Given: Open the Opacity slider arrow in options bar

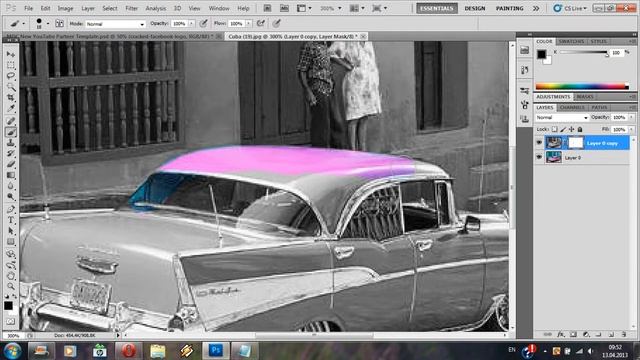Looking at the screenshot, I should [191, 24].
